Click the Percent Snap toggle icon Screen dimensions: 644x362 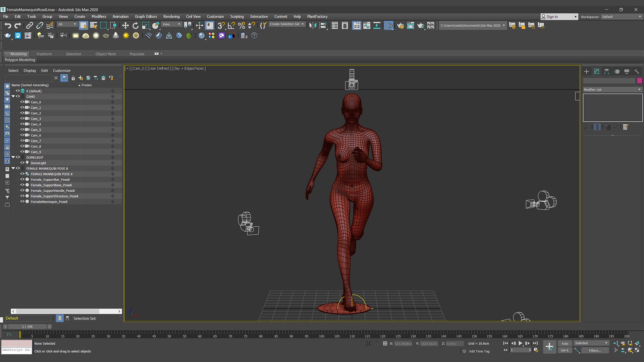[241, 25]
